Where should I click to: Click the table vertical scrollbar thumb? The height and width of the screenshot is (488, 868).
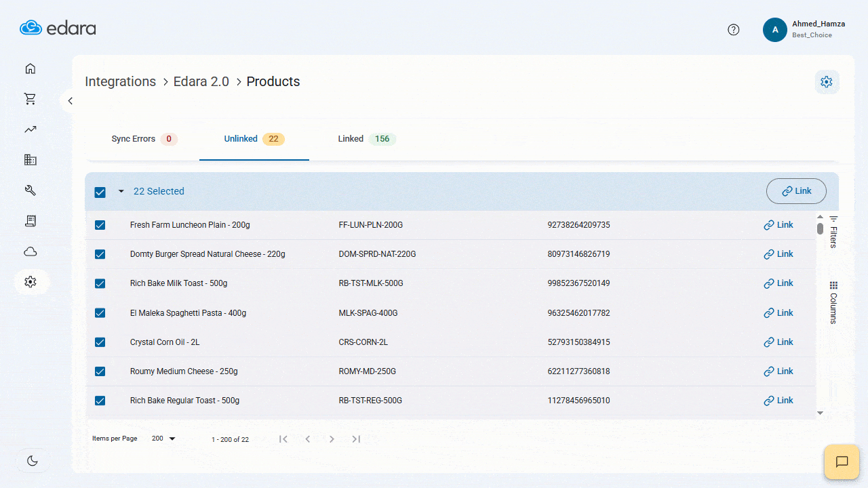(820, 229)
